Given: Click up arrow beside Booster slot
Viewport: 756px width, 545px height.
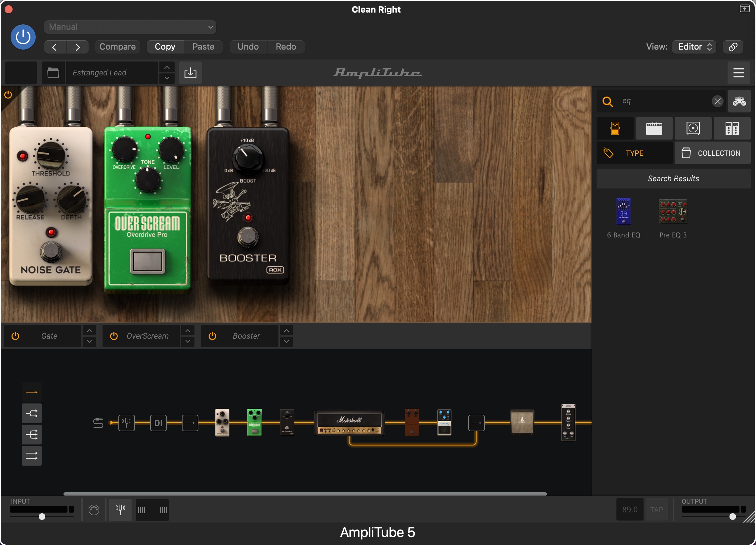Looking at the screenshot, I should pyautogui.click(x=286, y=331).
